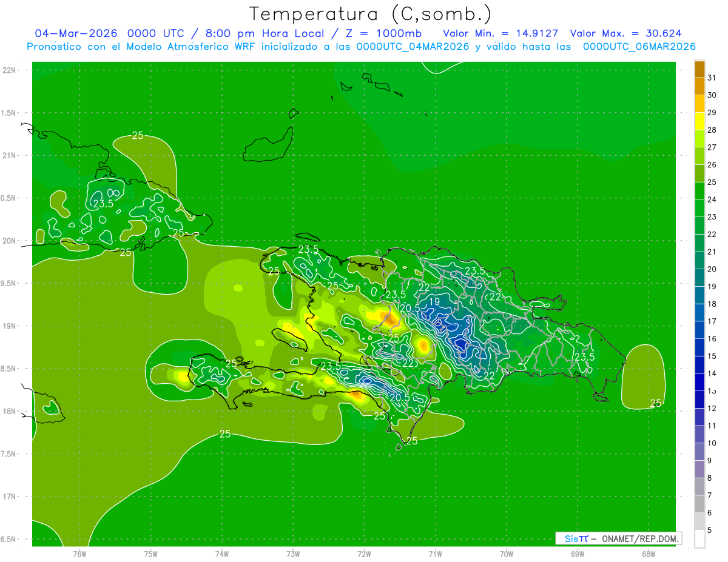The width and height of the screenshot is (728, 562).
Task: Click the "19" contour label on the map
Action: pos(434,301)
